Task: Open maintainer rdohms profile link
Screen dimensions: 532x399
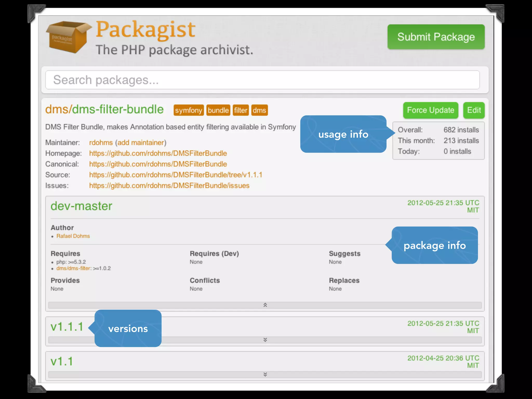Action: pos(101,143)
